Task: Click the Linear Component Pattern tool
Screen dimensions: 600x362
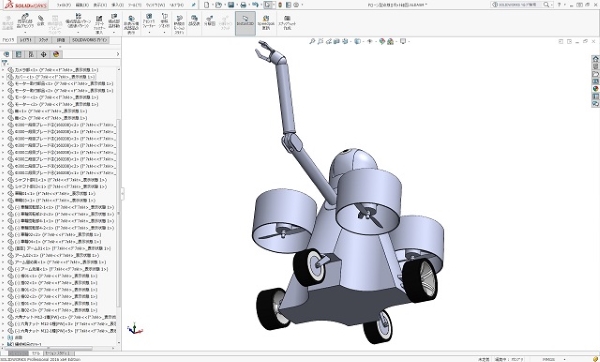Action: click(x=78, y=21)
